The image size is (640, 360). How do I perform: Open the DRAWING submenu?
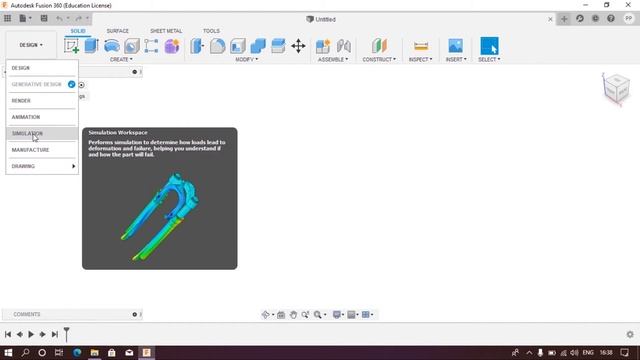(x=42, y=166)
